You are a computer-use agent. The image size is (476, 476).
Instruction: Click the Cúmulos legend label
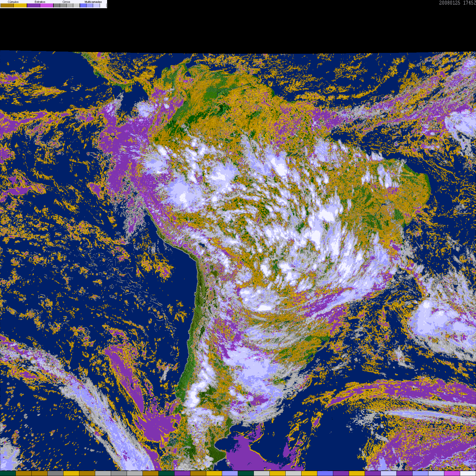click(13, 2)
